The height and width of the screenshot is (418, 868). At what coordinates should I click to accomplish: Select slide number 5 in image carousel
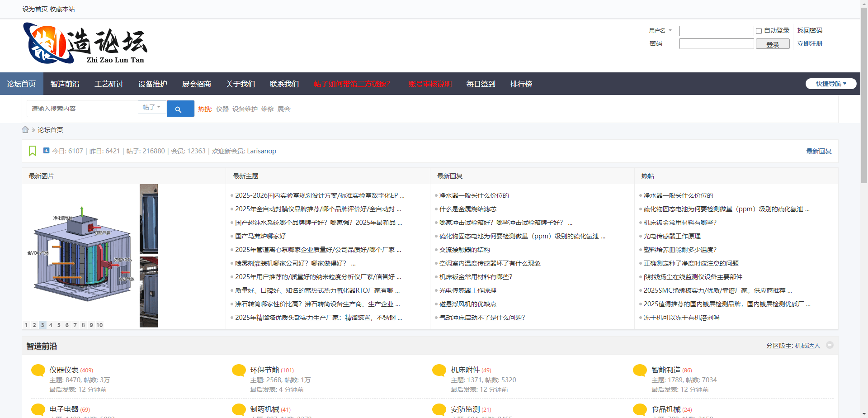point(59,325)
